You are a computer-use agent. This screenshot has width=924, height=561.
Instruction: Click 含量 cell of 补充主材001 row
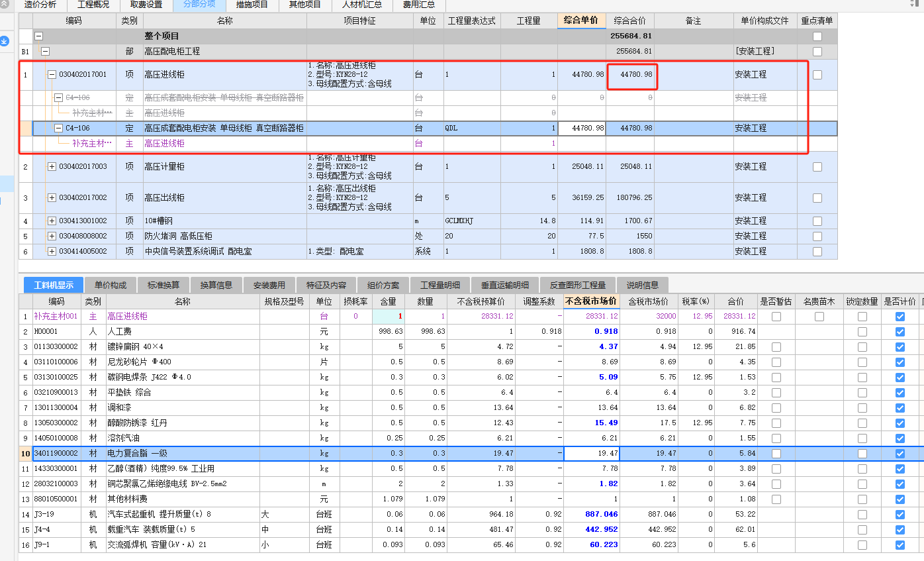[x=388, y=317]
